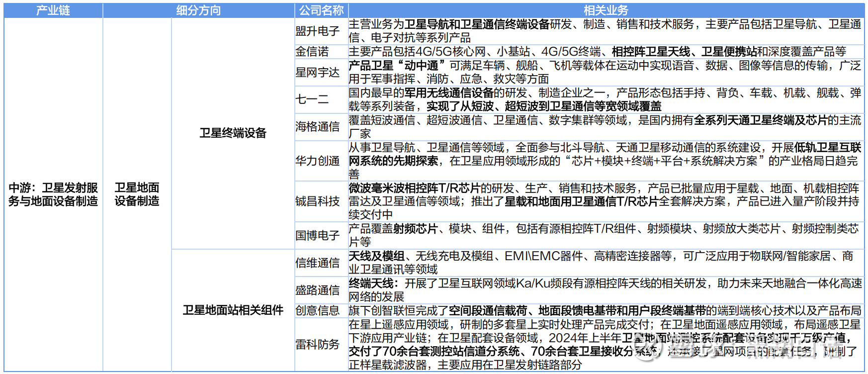Select the 卫星地面站相关组件 category cell
Screen dimensions: 868x374
pos(233,310)
